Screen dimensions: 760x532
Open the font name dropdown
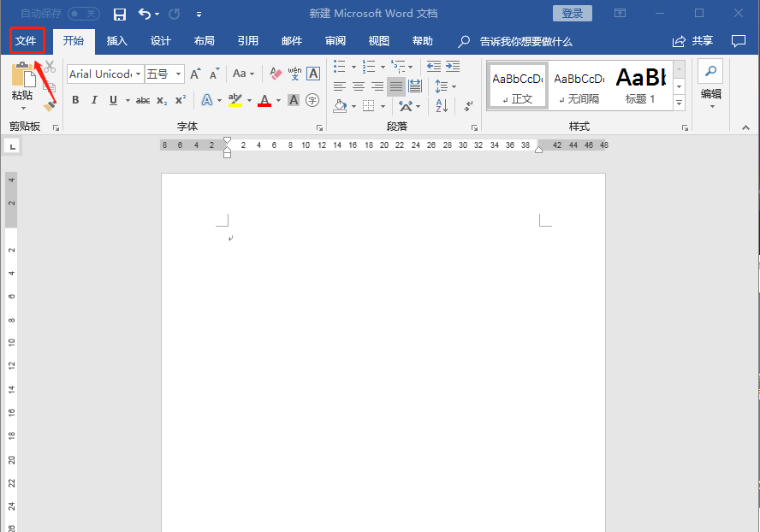139,74
